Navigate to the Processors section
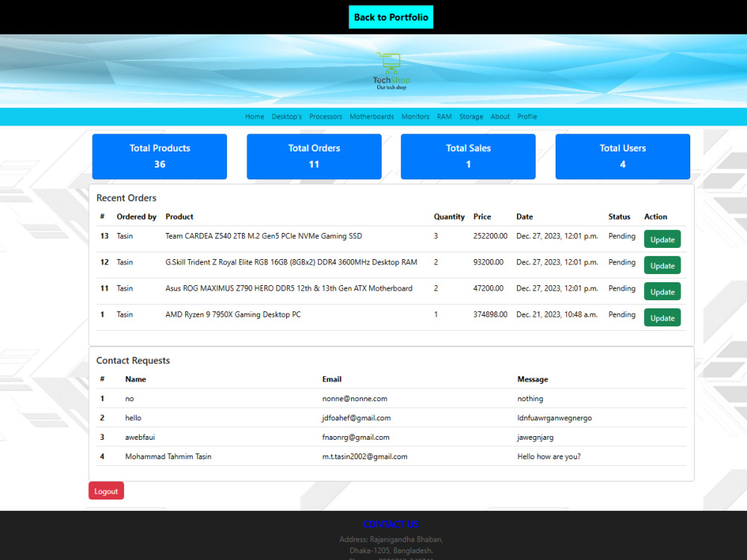This screenshot has height=560, width=747. [326, 116]
